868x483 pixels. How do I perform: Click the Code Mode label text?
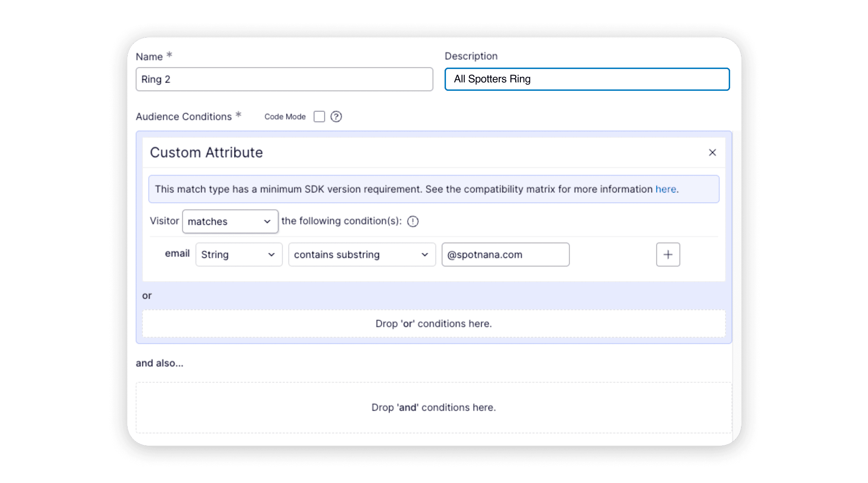pyautogui.click(x=285, y=117)
